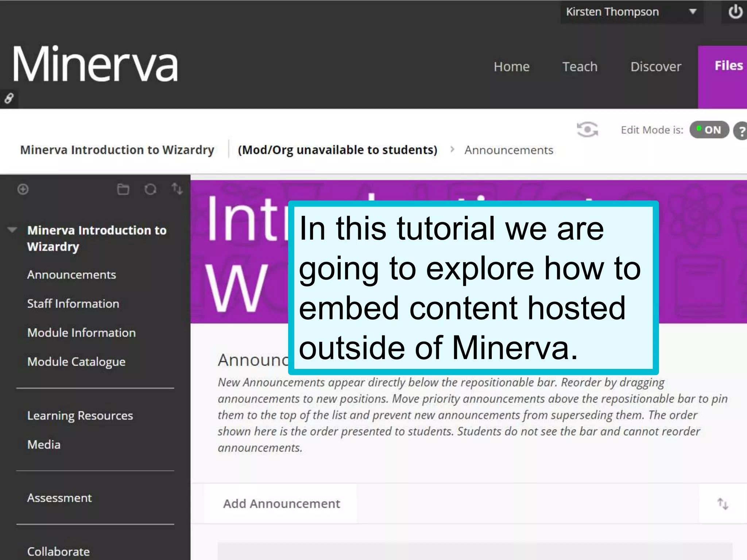The width and height of the screenshot is (747, 560).
Task: Go to the Discover tab
Action: pyautogui.click(x=655, y=67)
